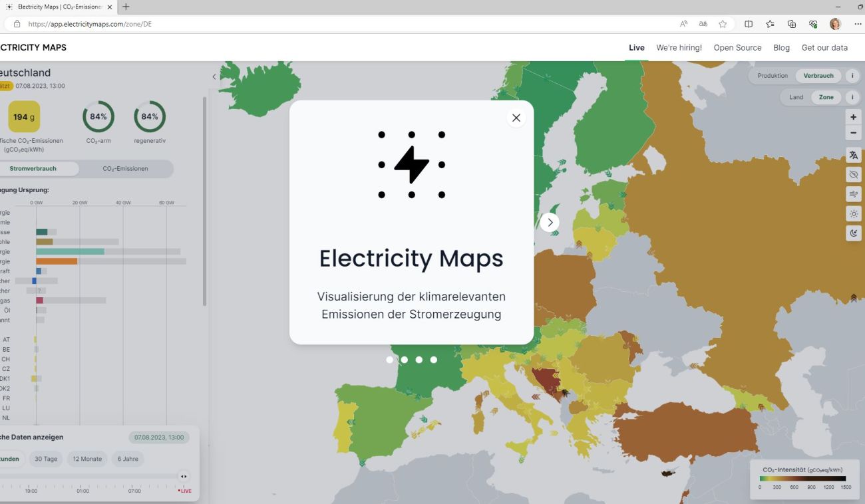
Task: Open browser Settings and more menu
Action: click(x=857, y=24)
